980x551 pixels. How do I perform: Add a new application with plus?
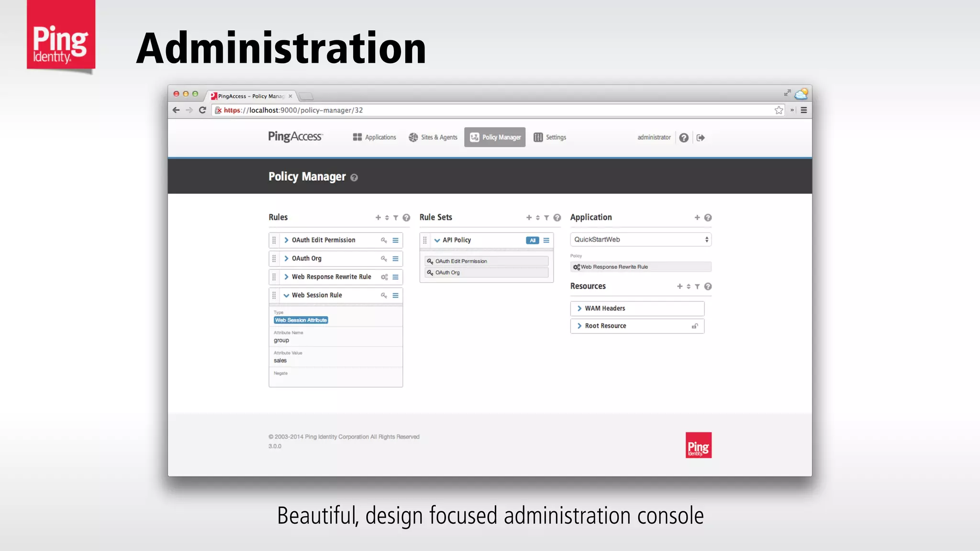697,218
